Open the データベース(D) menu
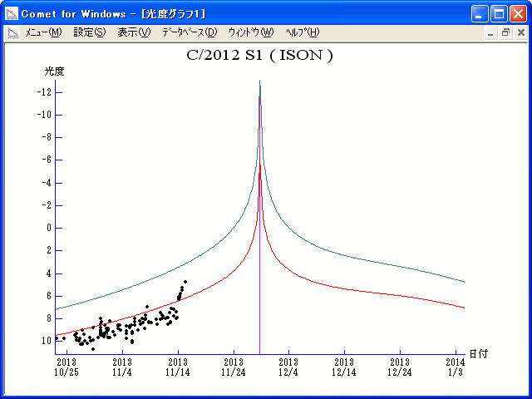 [x=190, y=32]
